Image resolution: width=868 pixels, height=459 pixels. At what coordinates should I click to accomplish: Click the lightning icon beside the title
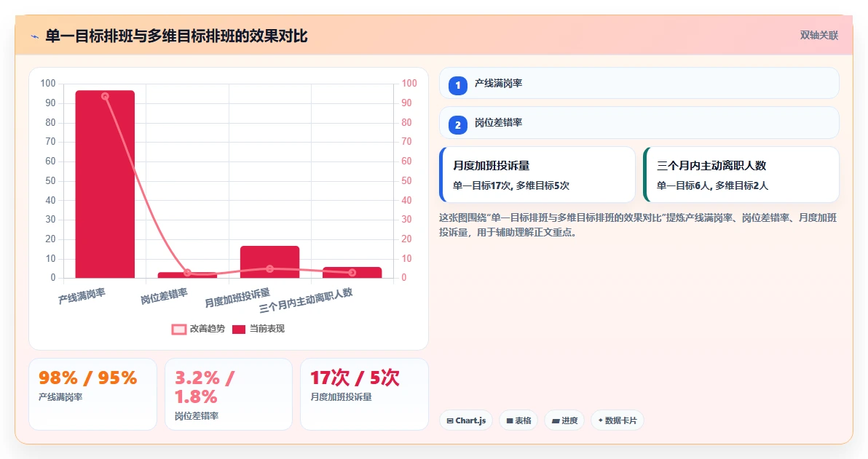point(35,37)
